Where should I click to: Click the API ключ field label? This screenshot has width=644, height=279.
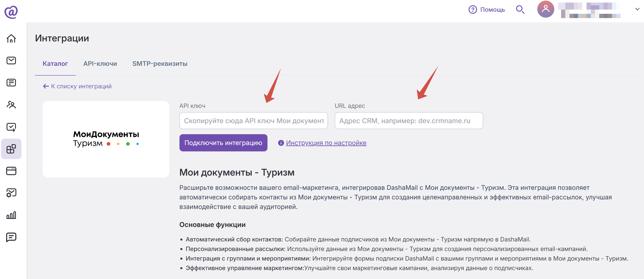click(192, 106)
